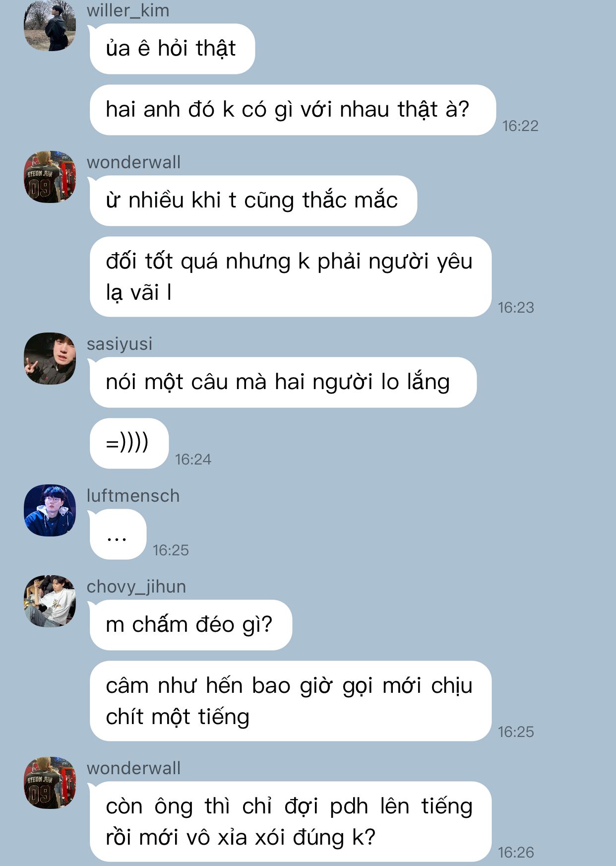Image resolution: width=616 pixels, height=866 pixels.
Task: Tap message "ừ nhiều khi t cũng thắc mắc"
Action: tap(253, 200)
